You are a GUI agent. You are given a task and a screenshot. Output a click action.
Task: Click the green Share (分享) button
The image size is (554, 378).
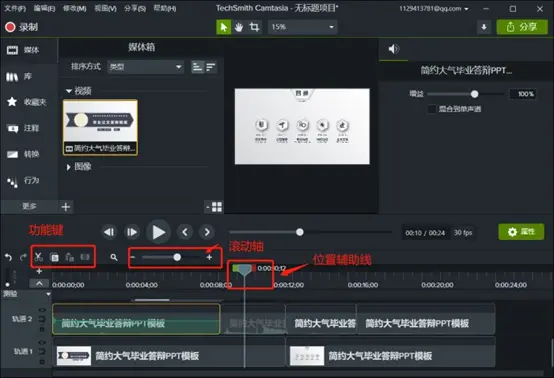tap(522, 27)
